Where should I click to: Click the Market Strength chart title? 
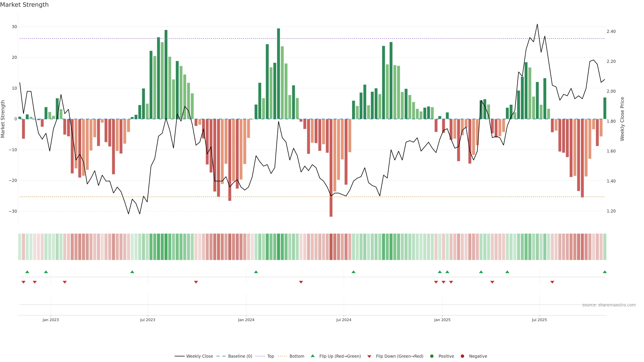click(x=24, y=5)
